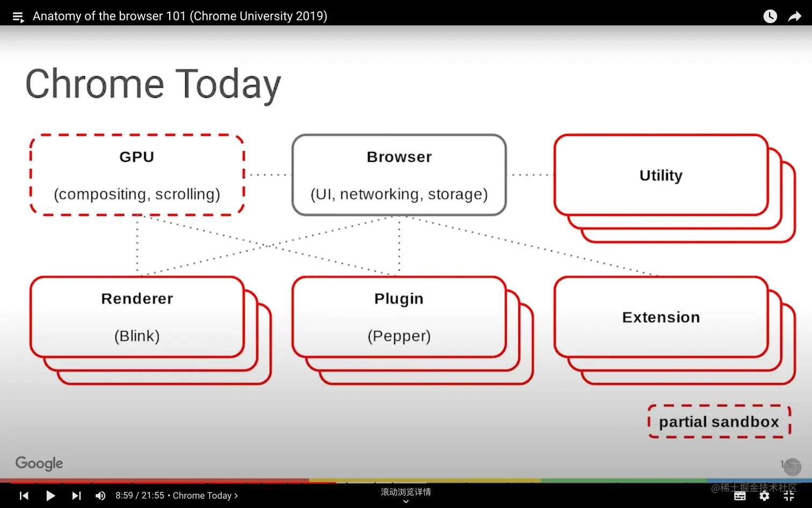Jump to the previous video
The height and width of the screenshot is (508, 812).
[24, 496]
